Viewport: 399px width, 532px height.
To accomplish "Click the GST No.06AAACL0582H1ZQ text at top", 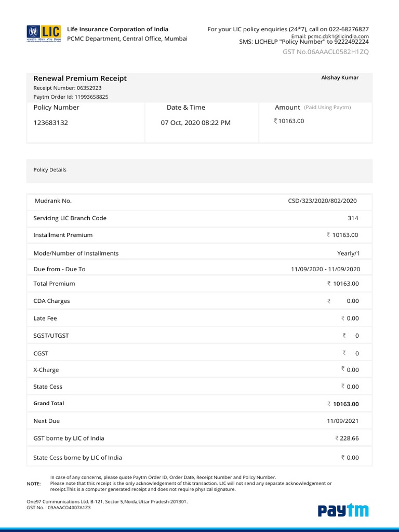I will pyautogui.click(x=325, y=52).
